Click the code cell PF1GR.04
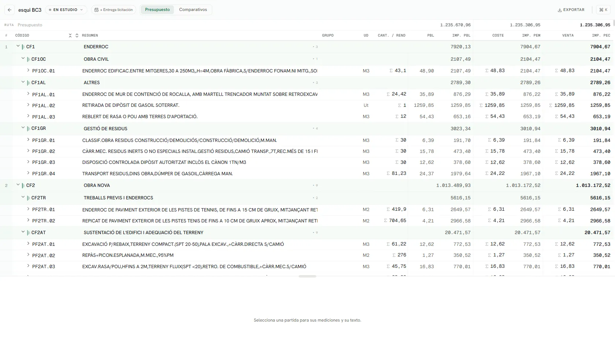Screen dimensions: 615x364 point(44,174)
